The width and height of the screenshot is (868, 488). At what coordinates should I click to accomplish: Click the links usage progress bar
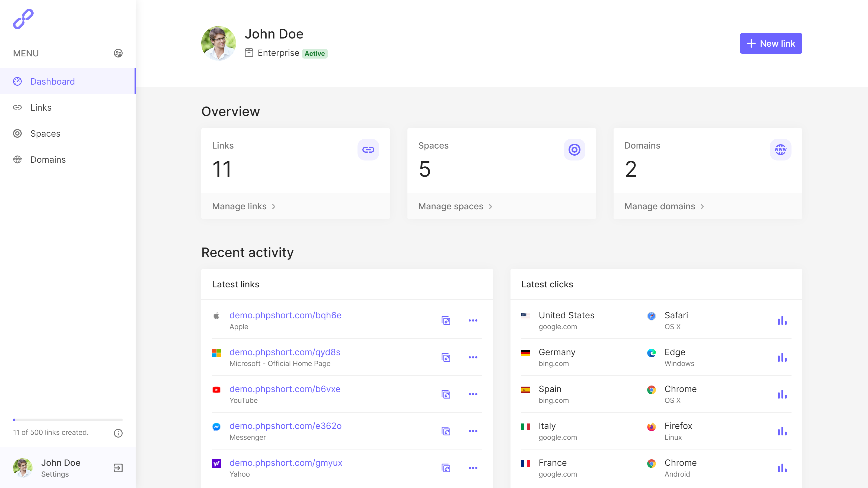point(68,420)
